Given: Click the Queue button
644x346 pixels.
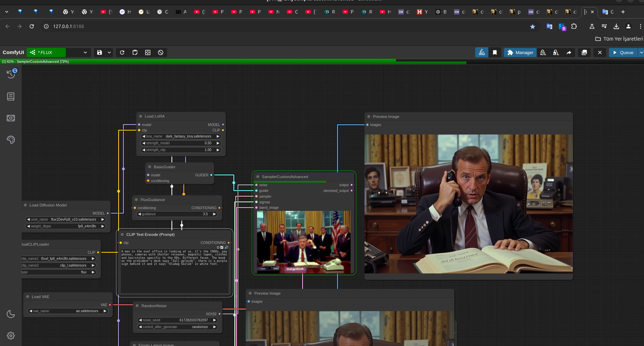Looking at the screenshot, I should point(623,52).
